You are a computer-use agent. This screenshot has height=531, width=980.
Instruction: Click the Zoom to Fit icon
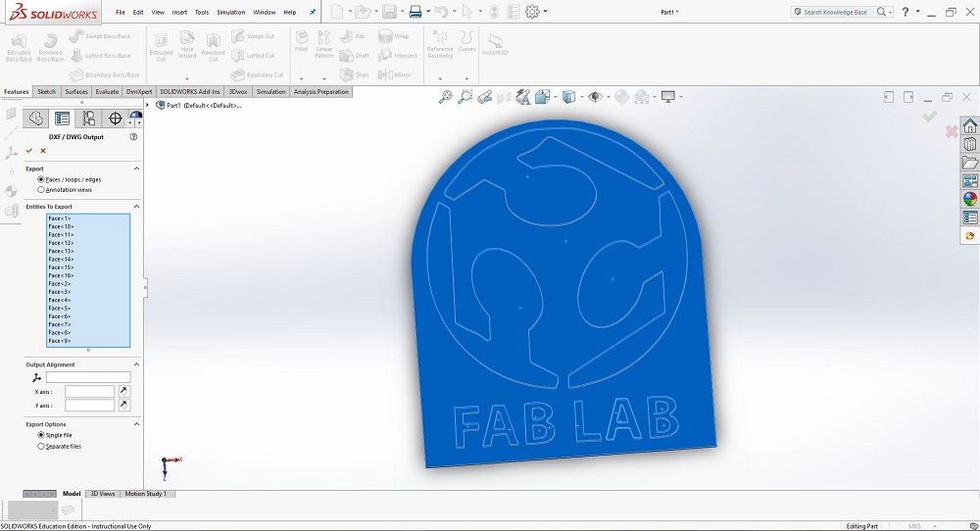(x=445, y=97)
